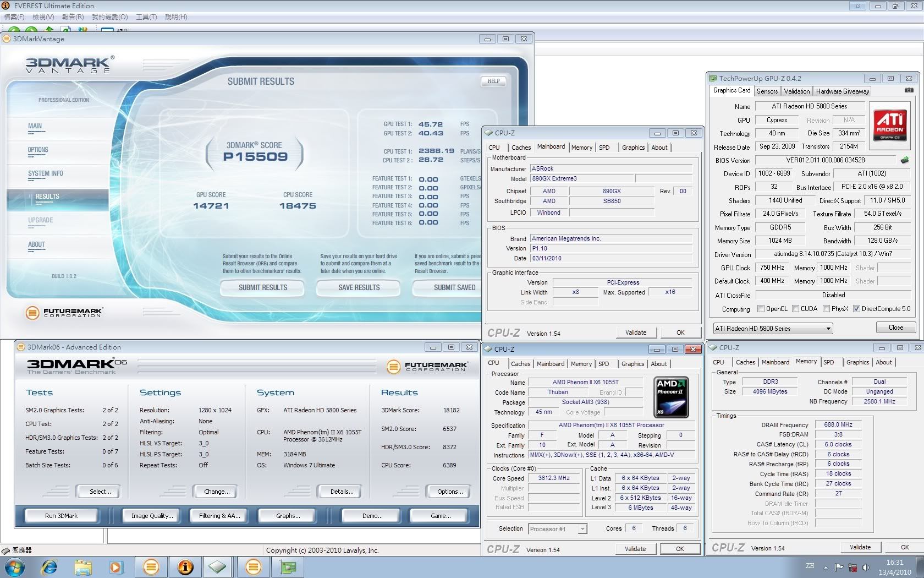
Task: Select the OPTIONS menu in 3DMark Vantage
Action: 38,150
